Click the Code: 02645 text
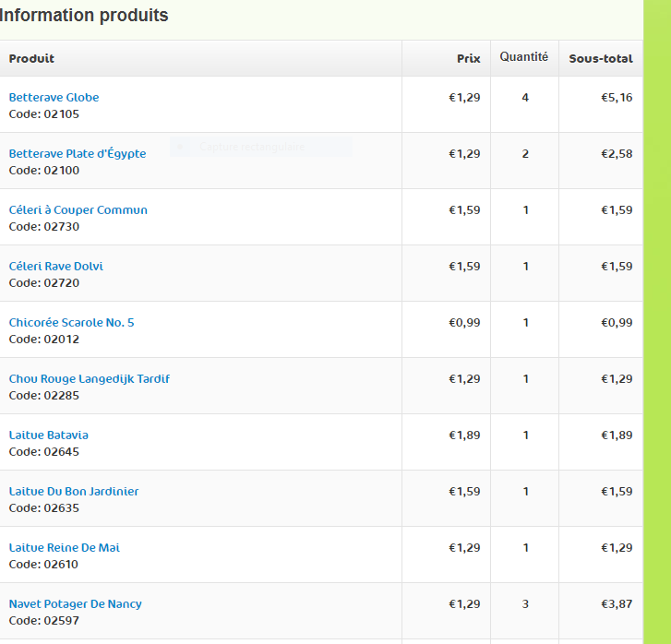 click(x=44, y=452)
